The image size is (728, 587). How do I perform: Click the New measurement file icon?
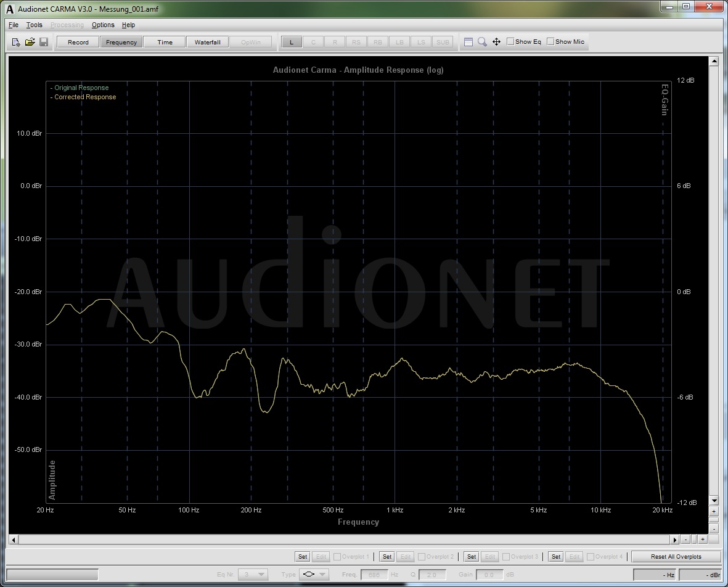click(16, 42)
